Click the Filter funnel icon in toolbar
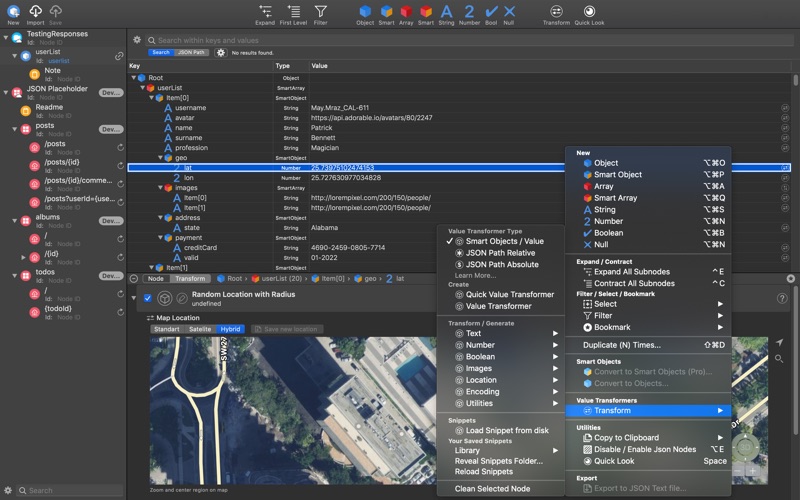This screenshot has height=500, width=800. pos(320,12)
